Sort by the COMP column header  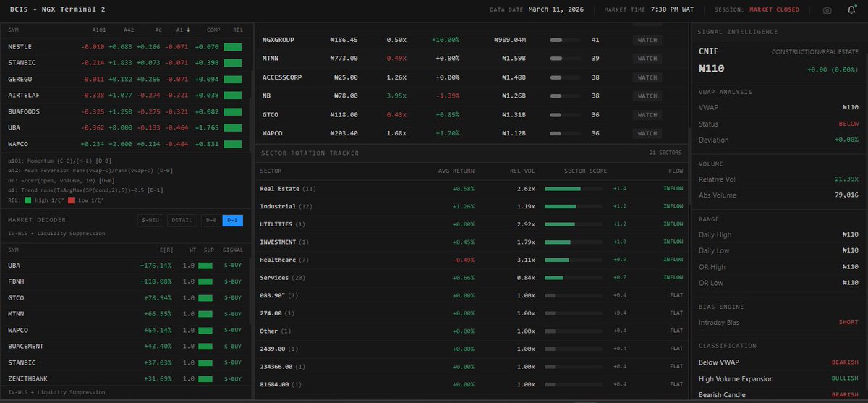[x=213, y=30]
